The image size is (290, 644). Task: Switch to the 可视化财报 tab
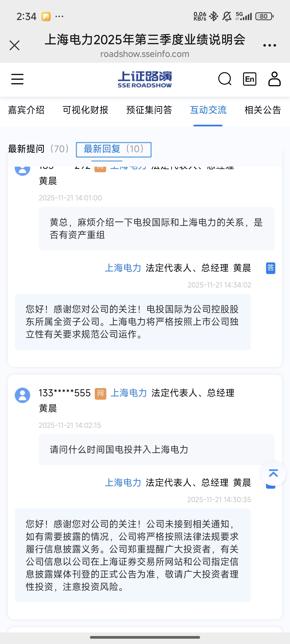click(85, 110)
